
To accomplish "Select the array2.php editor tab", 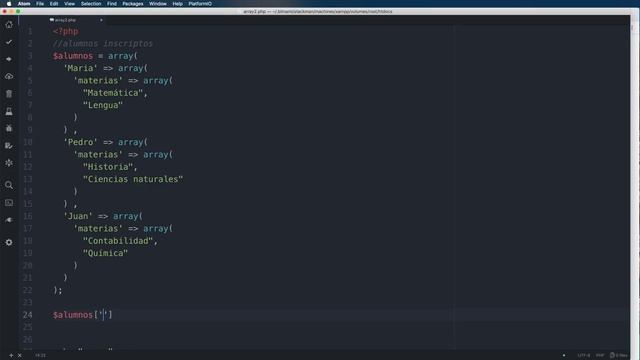I will coord(63,20).
